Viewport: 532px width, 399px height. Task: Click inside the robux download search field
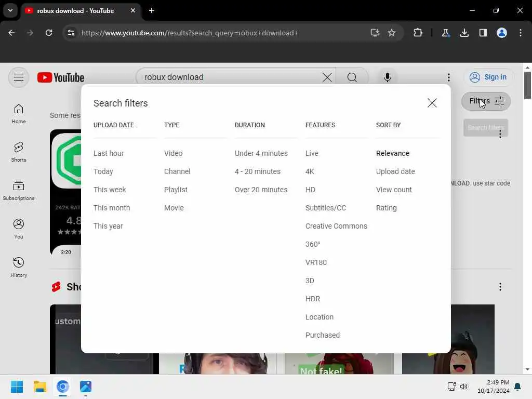click(231, 77)
